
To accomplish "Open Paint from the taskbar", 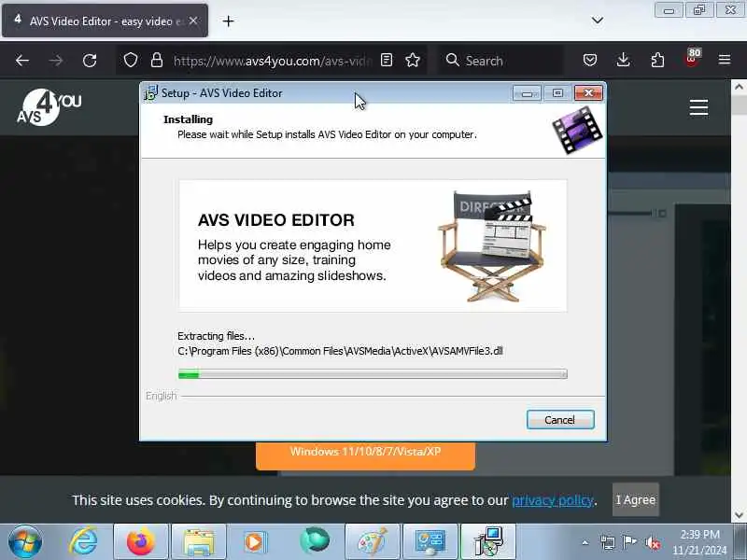I will [373, 542].
